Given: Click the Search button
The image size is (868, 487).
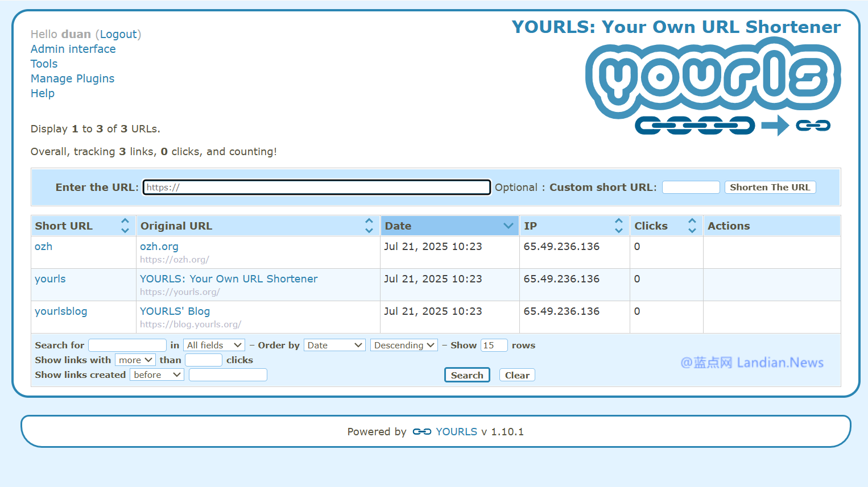Looking at the screenshot, I should [466, 375].
